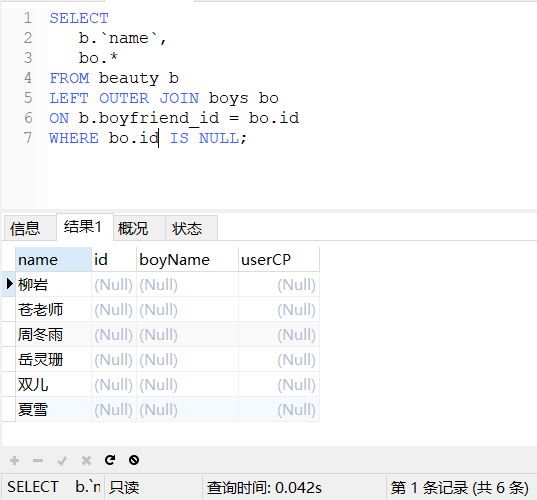537x500 pixels.
Task: Click the bo.* text on line 3
Action: tap(98, 58)
